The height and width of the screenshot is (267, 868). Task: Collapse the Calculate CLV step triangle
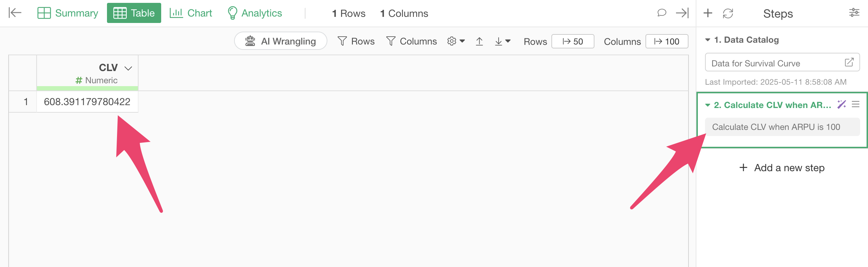click(x=708, y=105)
